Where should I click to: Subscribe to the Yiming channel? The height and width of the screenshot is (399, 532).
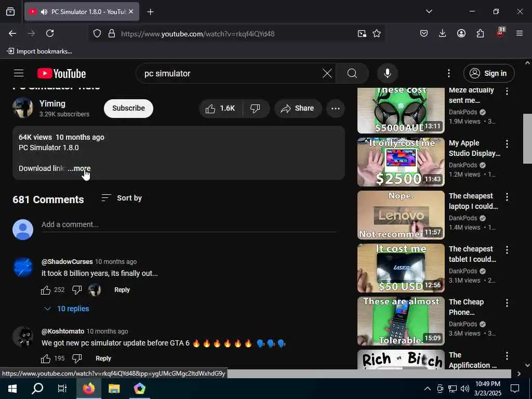click(128, 108)
